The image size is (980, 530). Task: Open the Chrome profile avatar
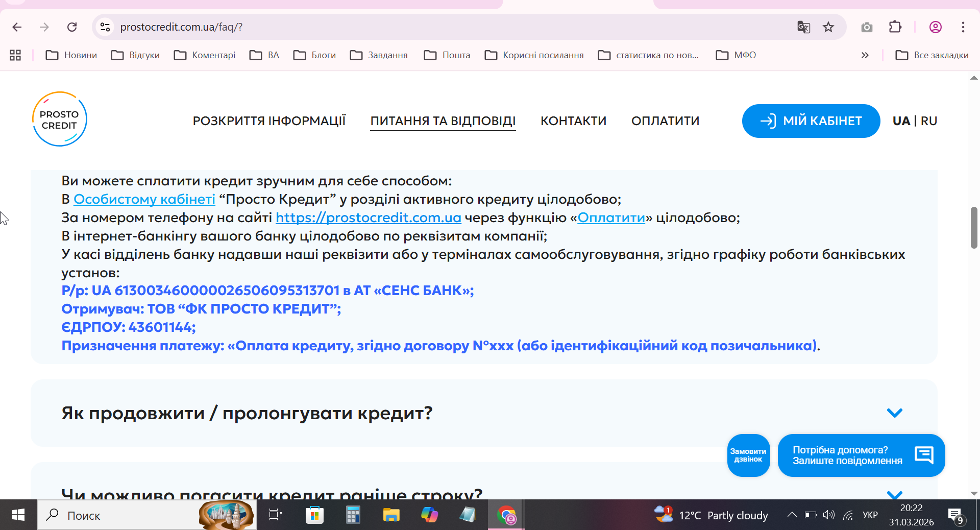936,27
